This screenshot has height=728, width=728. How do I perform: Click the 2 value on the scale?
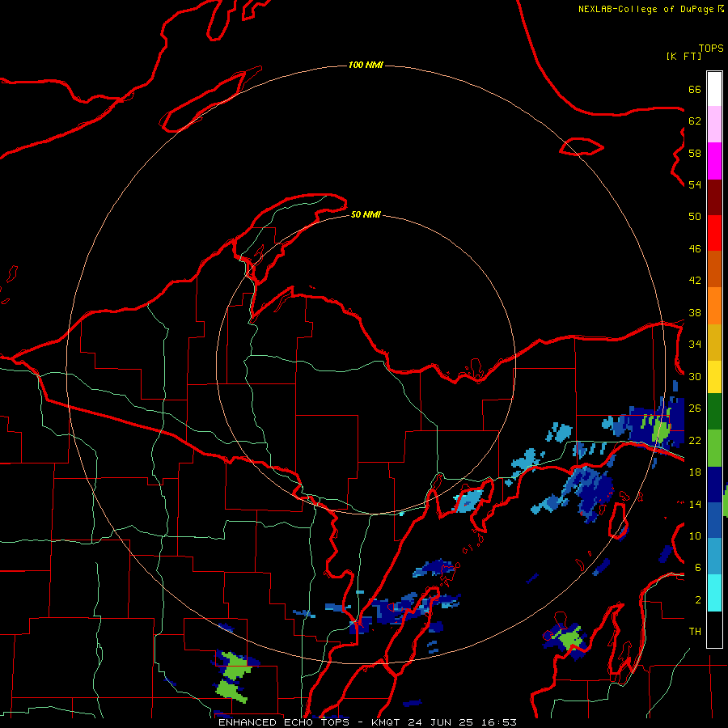(698, 600)
